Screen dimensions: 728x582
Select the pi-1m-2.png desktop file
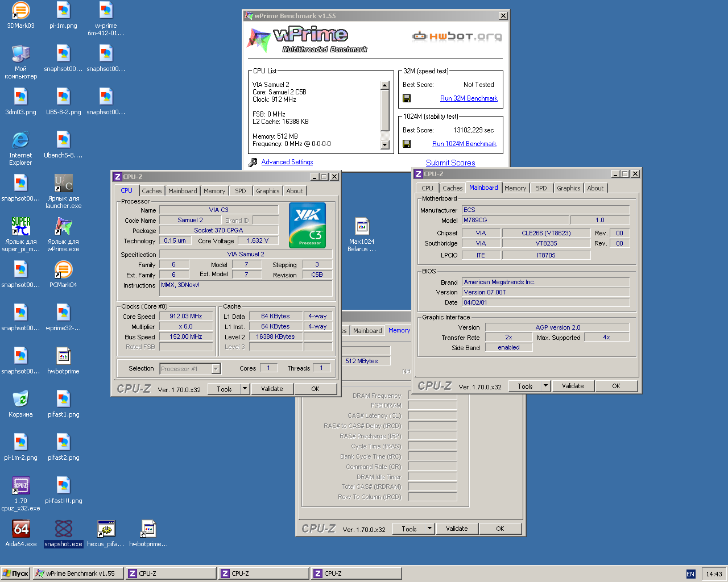pos(20,447)
